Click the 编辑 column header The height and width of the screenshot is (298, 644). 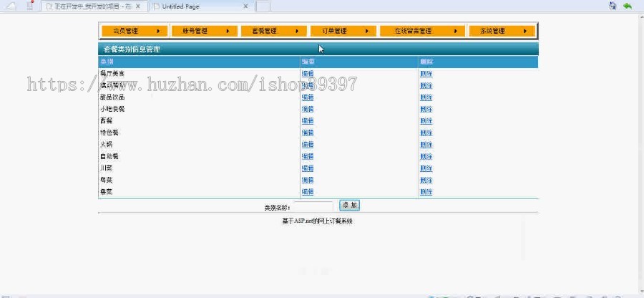(x=308, y=62)
